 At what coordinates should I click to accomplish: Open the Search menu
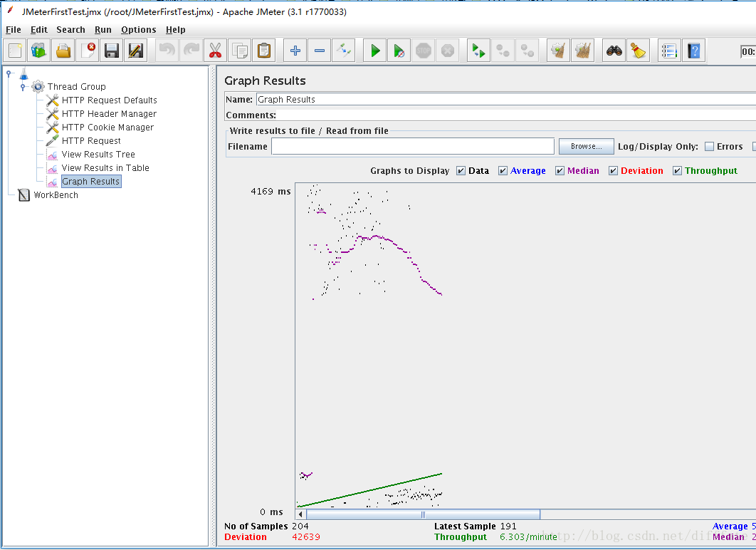point(70,30)
